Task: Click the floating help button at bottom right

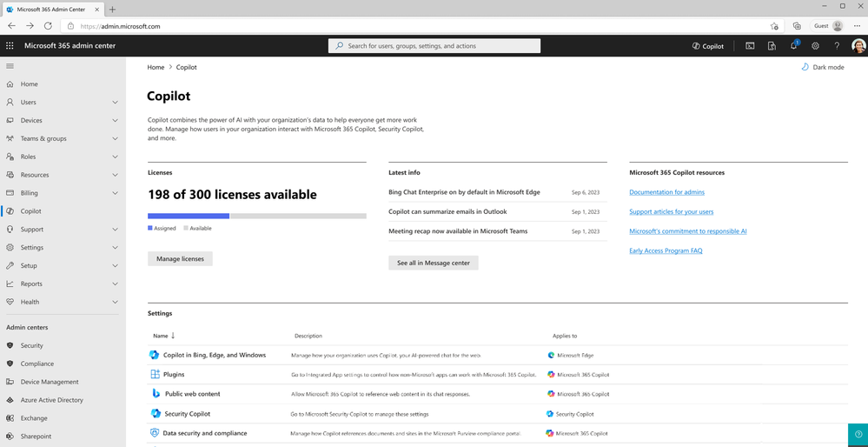Action: coord(858,434)
